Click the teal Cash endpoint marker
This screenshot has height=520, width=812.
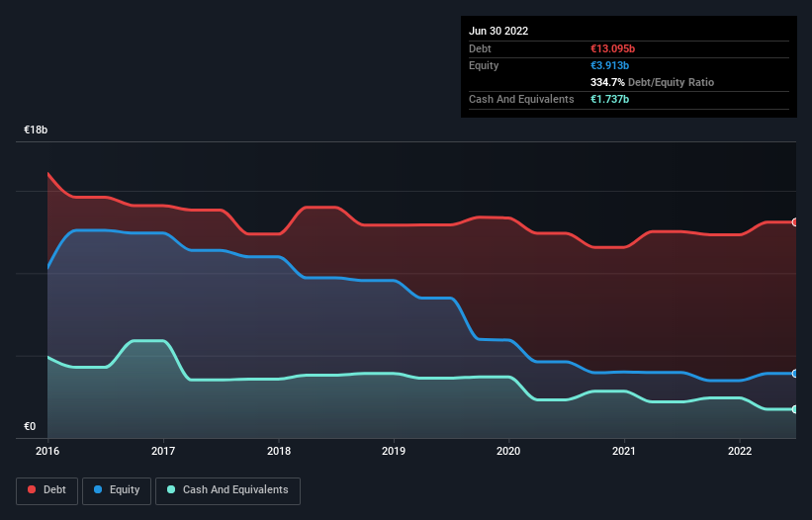(x=795, y=409)
